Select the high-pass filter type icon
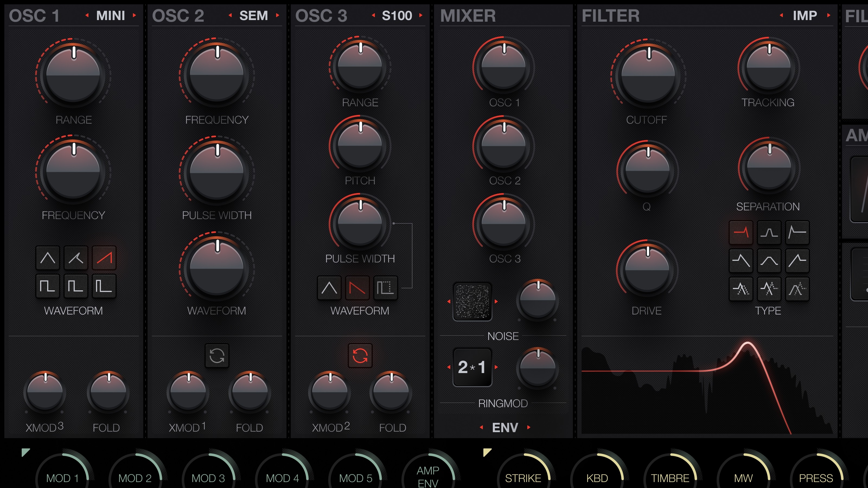This screenshot has height=488, width=868. (x=797, y=232)
